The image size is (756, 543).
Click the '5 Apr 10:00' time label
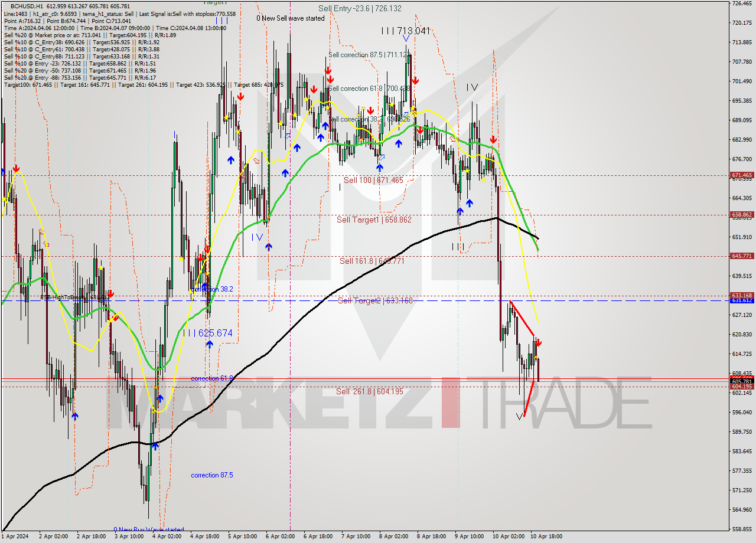click(x=242, y=537)
